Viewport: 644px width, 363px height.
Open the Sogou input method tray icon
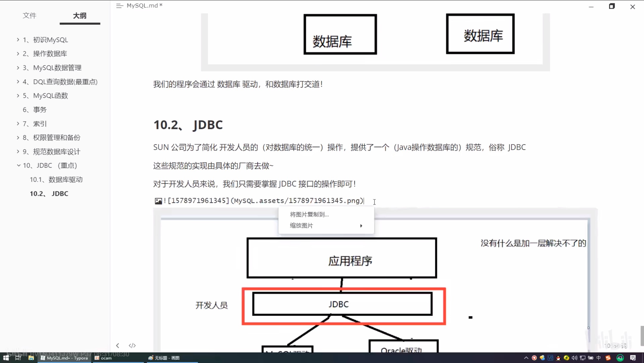click(x=608, y=358)
